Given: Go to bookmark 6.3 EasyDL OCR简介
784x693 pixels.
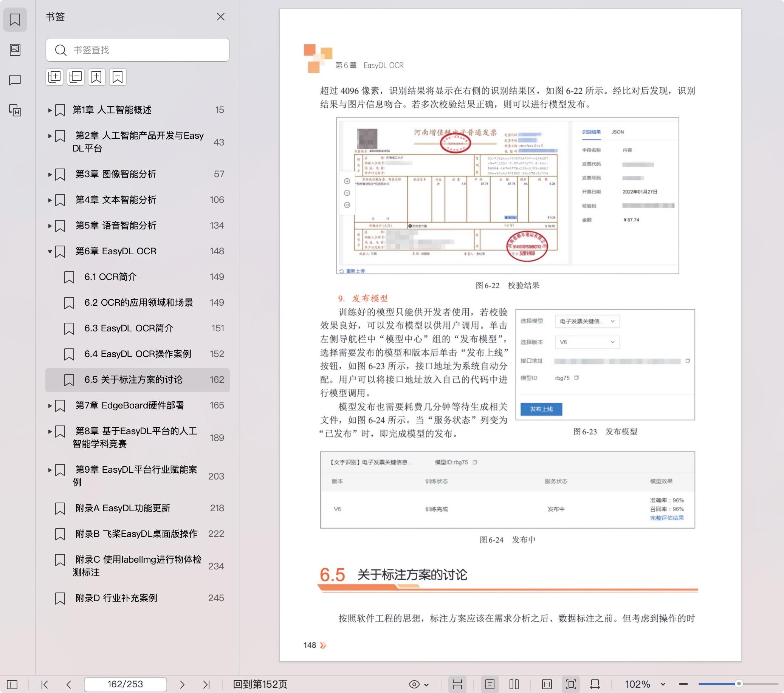Looking at the screenshot, I should click(x=137, y=328).
